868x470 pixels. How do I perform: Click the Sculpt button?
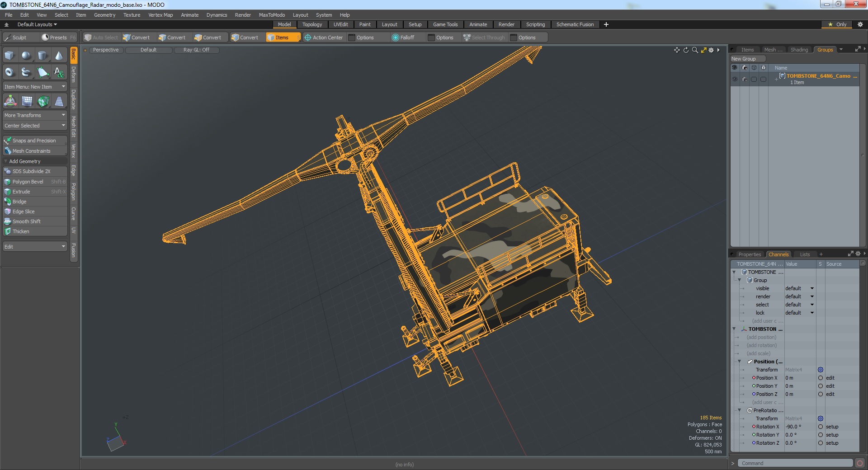point(20,38)
